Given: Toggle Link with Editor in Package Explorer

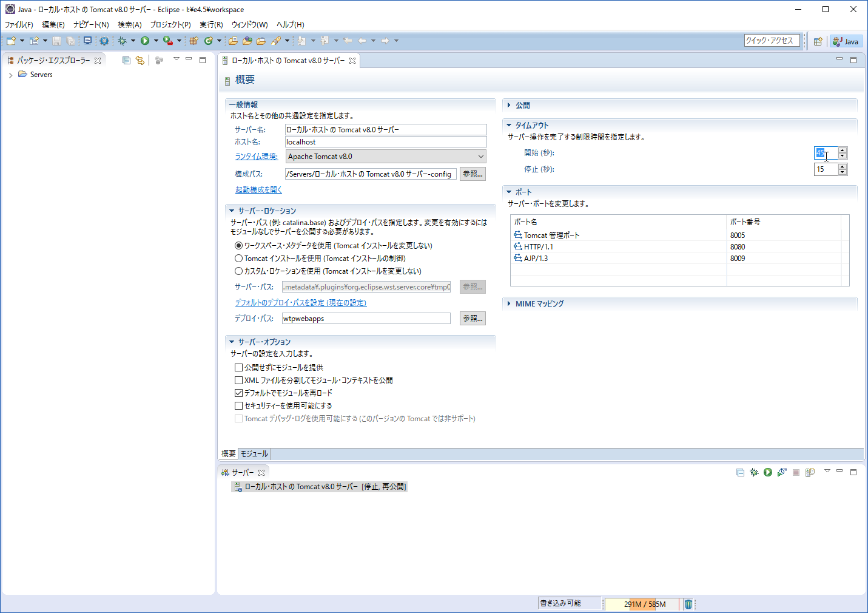Looking at the screenshot, I should pos(140,60).
